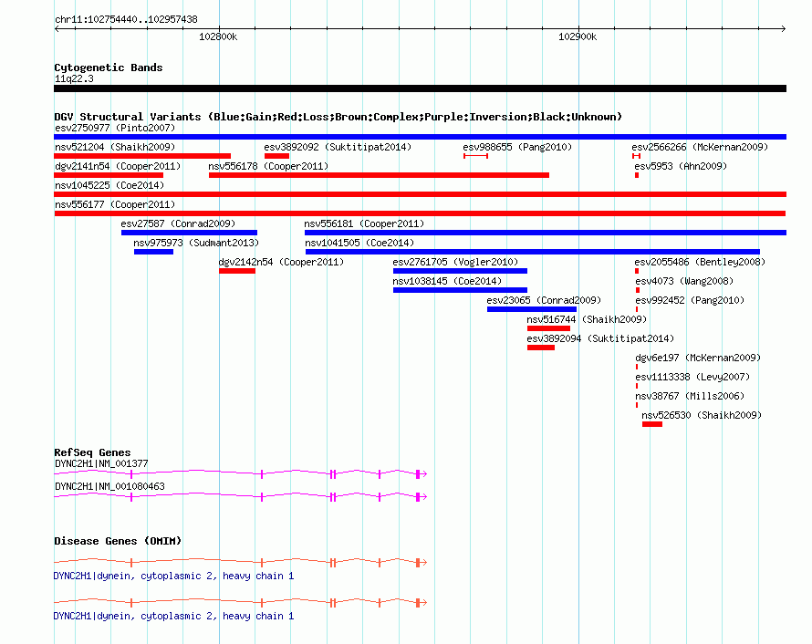Open the nsv556181 (Cooper2011) variant label
Viewport: 812px width, 644px height.
[364, 223]
